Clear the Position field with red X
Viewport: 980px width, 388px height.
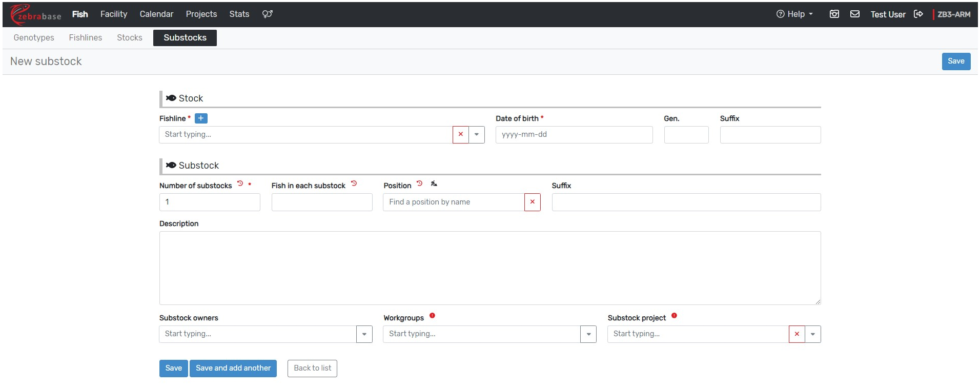[x=532, y=202]
